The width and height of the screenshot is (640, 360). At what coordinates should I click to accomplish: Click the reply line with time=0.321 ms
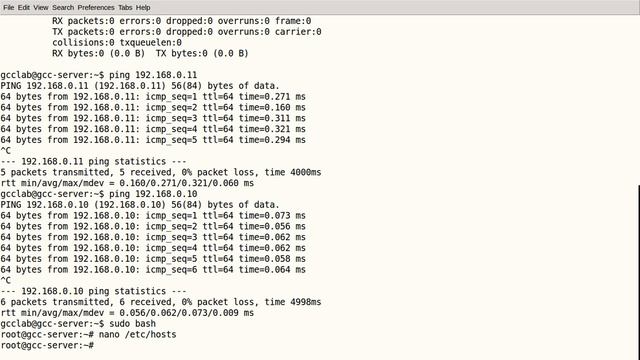[153, 129]
